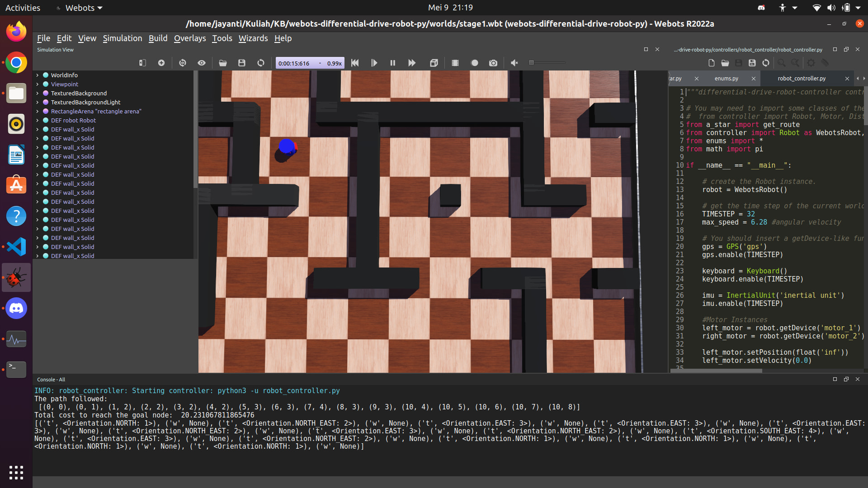Toggle rendering with the cube icon
This screenshot has width=868, height=488.
tap(434, 63)
